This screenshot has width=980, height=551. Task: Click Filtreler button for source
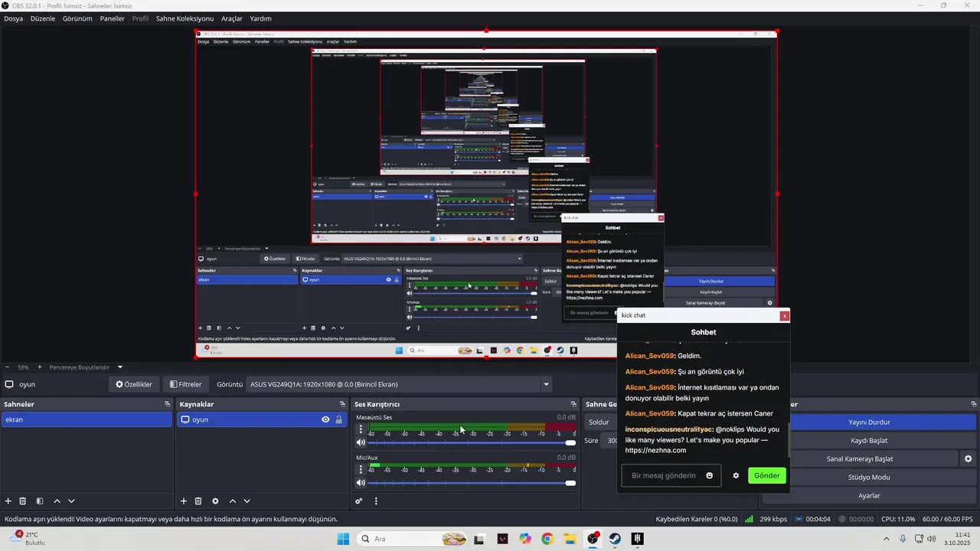tap(186, 384)
